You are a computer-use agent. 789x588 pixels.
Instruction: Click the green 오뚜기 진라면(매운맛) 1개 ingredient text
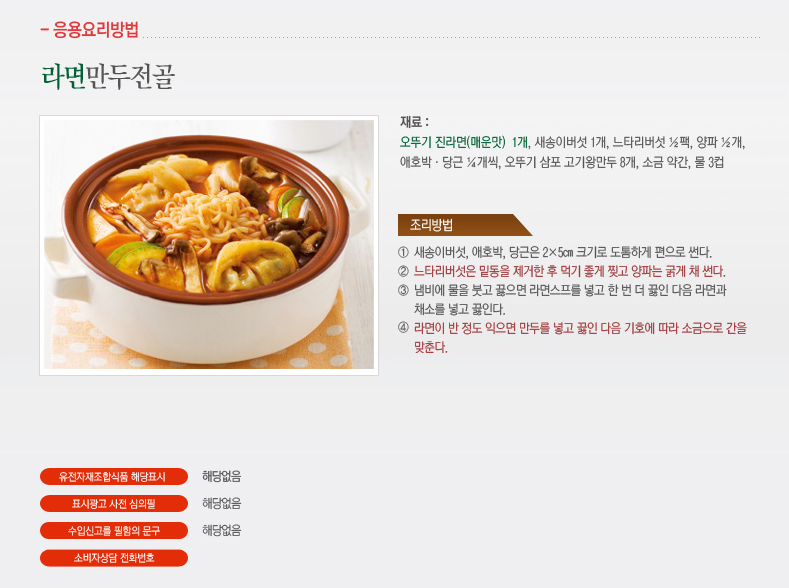[463, 142]
